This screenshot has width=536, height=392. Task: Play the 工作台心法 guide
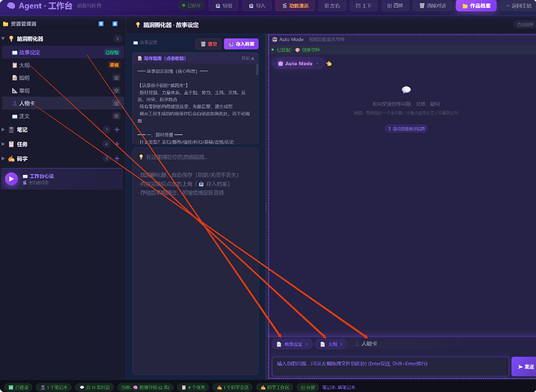[x=11, y=179]
